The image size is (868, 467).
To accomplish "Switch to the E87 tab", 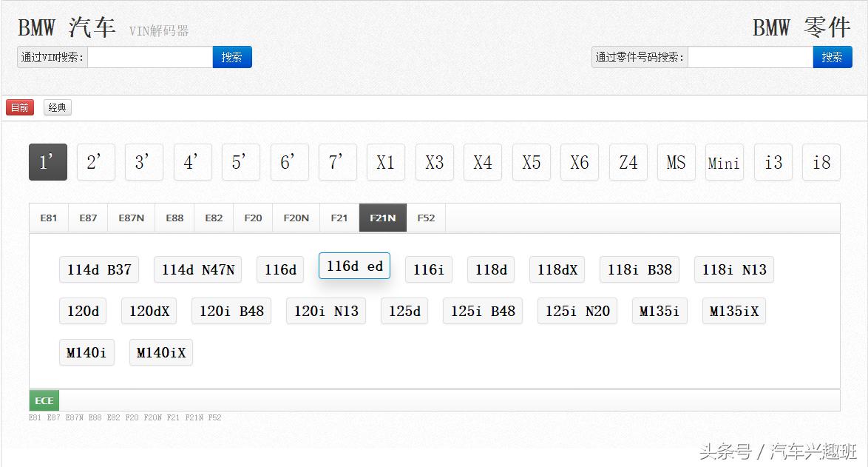I will [88, 218].
